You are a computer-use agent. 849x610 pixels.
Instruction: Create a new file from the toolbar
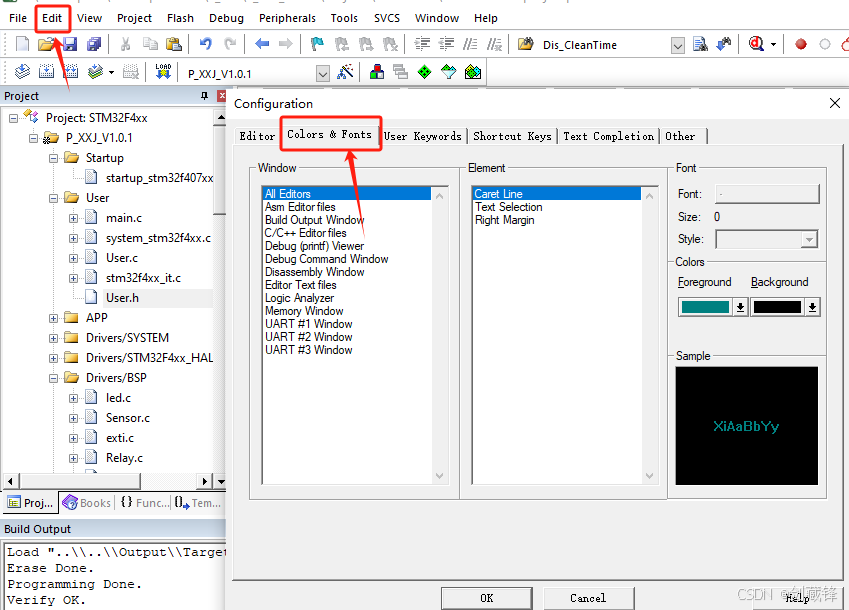click(x=22, y=44)
